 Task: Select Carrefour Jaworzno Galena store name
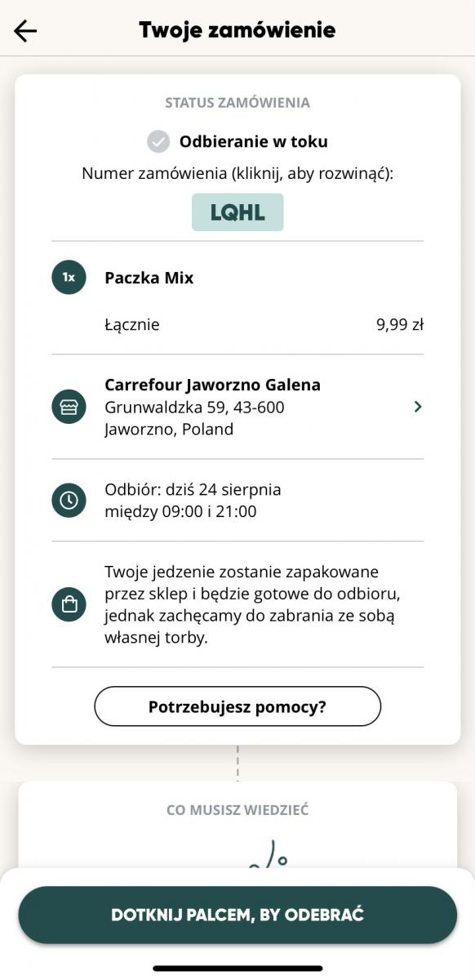212,385
